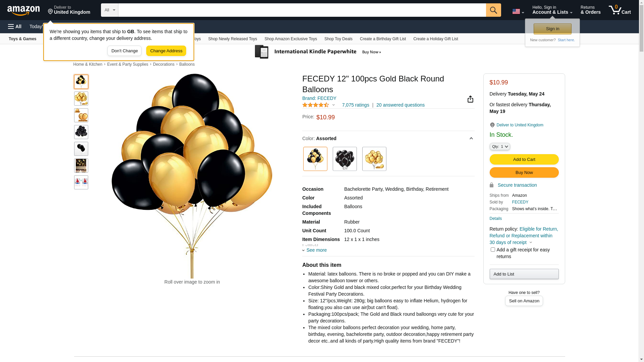Open the All hamburger menu
Viewport: 644px width, 362px height.
click(15, 26)
